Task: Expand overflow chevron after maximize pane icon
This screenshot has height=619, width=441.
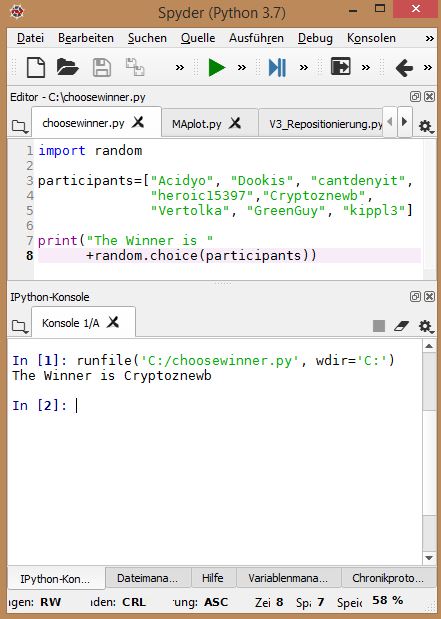Action: (366, 68)
